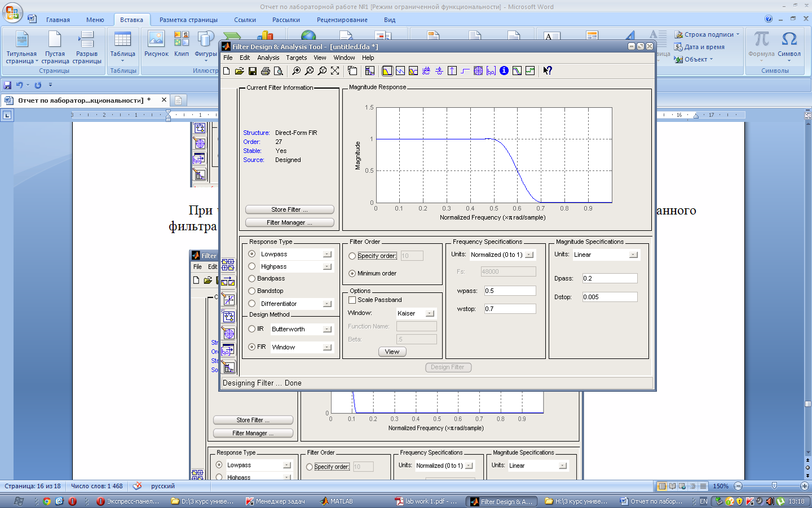Click the Design Filter button
Image resolution: width=812 pixels, height=508 pixels.
(448, 367)
